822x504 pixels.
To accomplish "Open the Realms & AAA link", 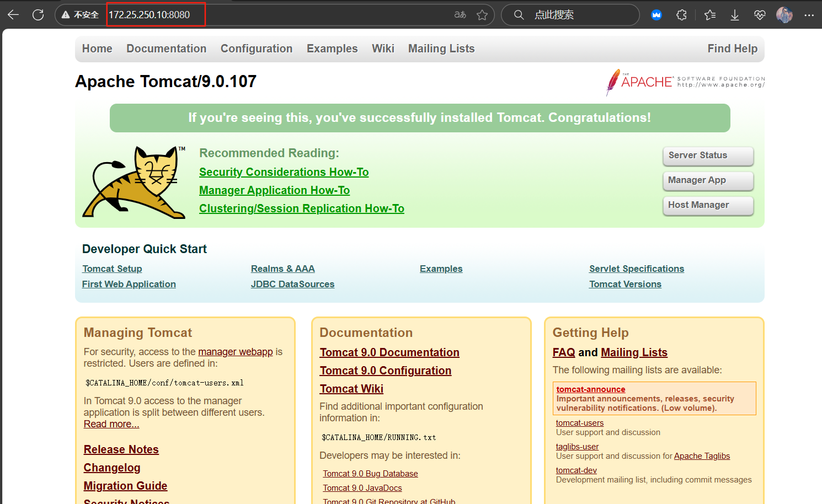I will [x=283, y=269].
